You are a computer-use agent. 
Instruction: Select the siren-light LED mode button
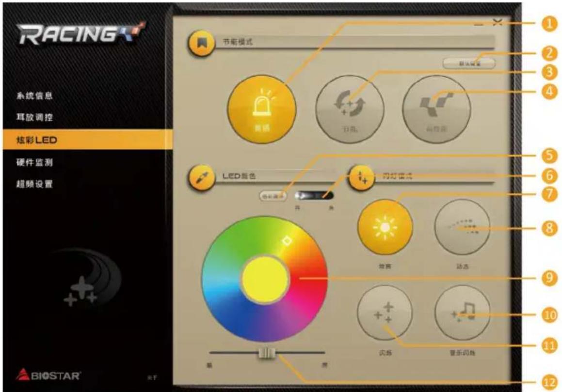pos(262,110)
